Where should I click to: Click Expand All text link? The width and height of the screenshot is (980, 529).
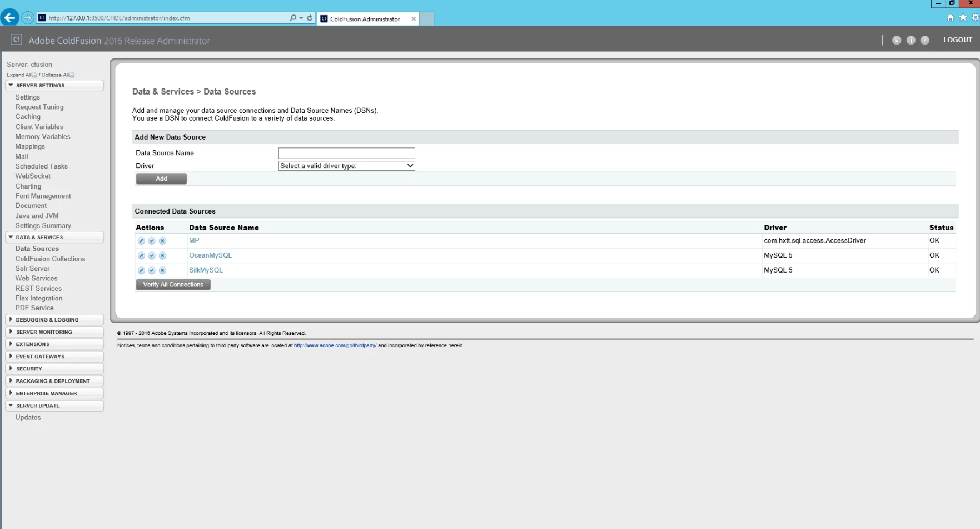[x=18, y=75]
